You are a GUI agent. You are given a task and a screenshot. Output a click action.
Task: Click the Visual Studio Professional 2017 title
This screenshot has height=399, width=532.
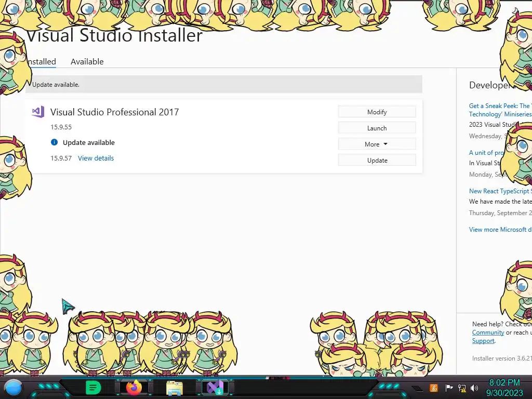(115, 112)
